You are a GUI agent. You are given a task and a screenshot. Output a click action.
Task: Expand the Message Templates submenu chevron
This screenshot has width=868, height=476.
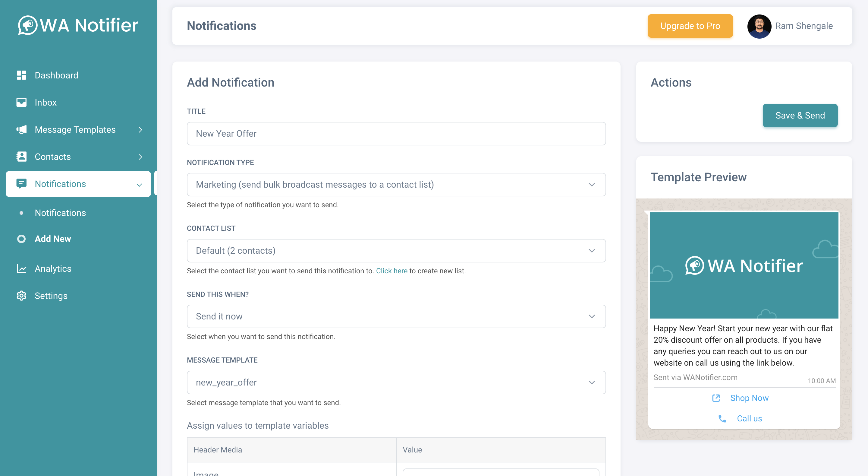[x=140, y=129]
